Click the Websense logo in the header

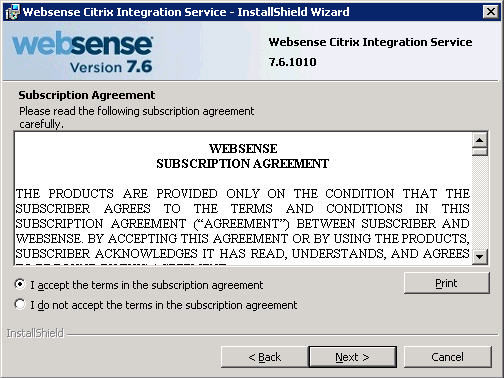(83, 52)
